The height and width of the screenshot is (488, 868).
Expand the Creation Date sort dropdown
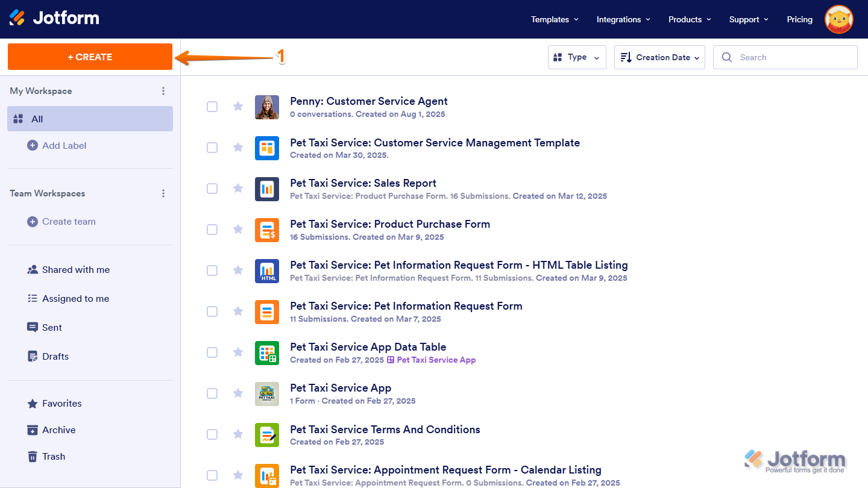coord(659,57)
